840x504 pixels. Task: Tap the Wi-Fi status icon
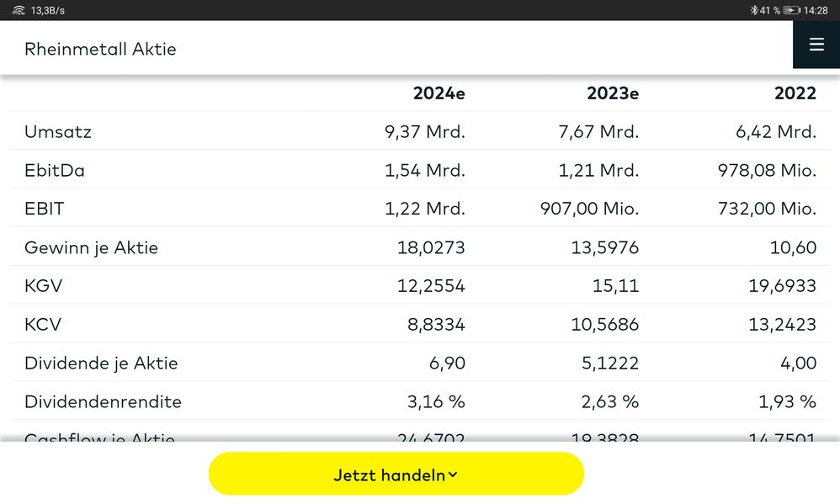click(19, 10)
